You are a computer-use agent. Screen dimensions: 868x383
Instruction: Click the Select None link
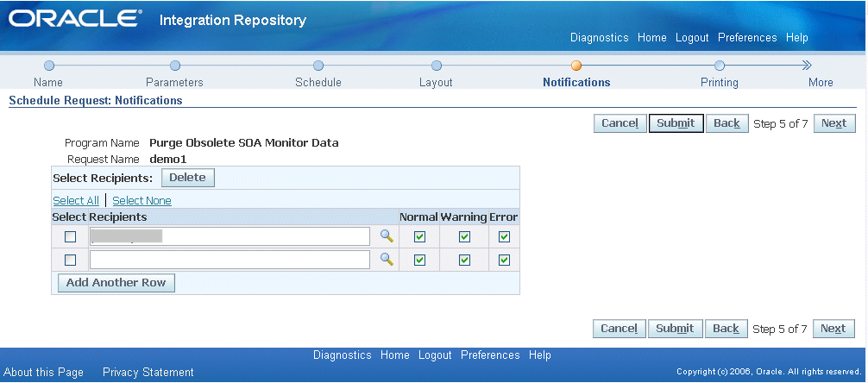coord(142,200)
